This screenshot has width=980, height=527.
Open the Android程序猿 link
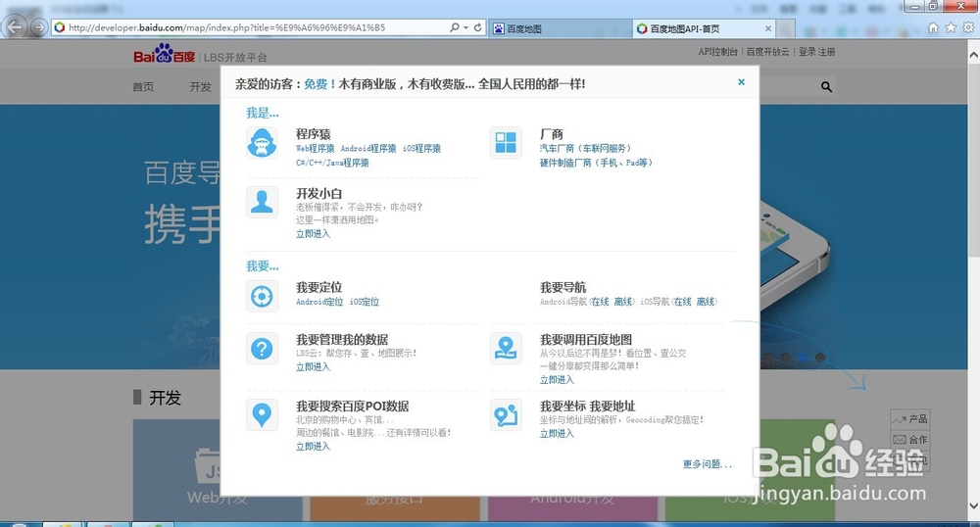[x=368, y=149]
